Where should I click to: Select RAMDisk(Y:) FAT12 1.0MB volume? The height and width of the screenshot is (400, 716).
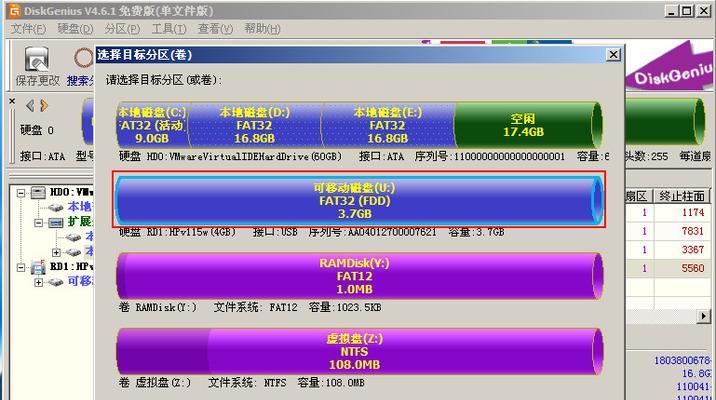(359, 276)
